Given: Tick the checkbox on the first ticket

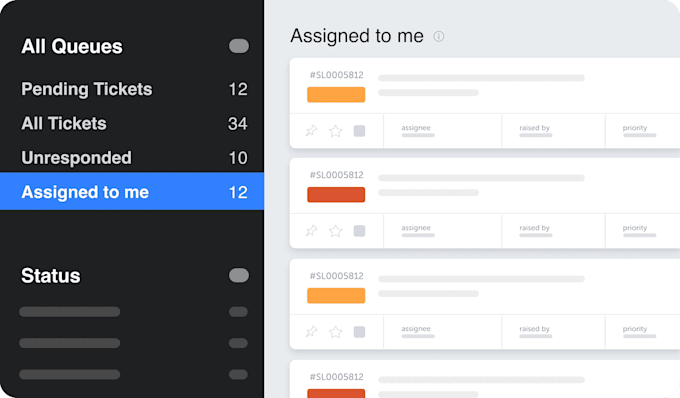Looking at the screenshot, I should (x=359, y=131).
